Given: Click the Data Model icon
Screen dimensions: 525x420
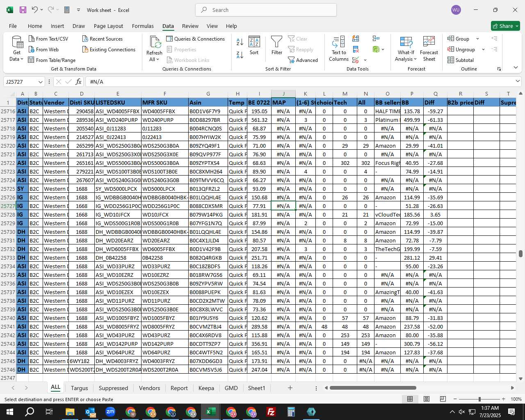Looking at the screenshot, I should (376, 49).
